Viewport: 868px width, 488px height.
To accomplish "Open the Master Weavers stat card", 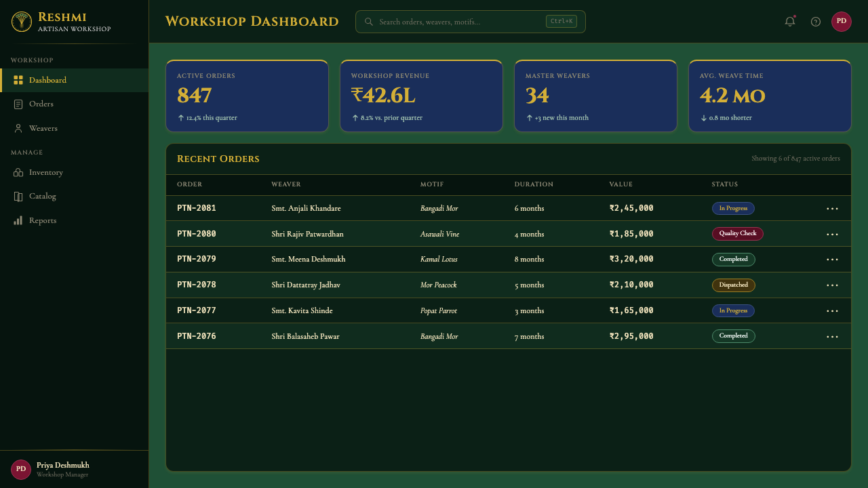I will [595, 96].
